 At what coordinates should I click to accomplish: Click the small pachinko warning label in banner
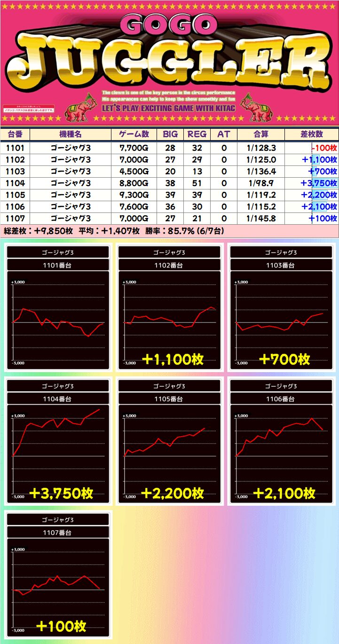28,110
